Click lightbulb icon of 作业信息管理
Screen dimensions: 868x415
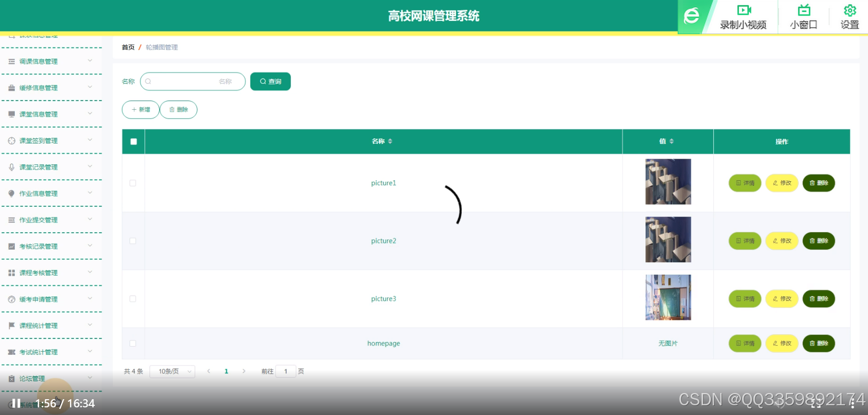tap(11, 193)
